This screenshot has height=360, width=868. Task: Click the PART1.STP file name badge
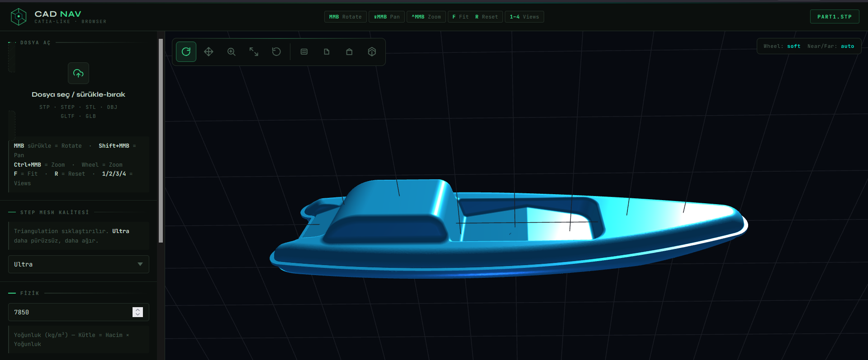834,17
